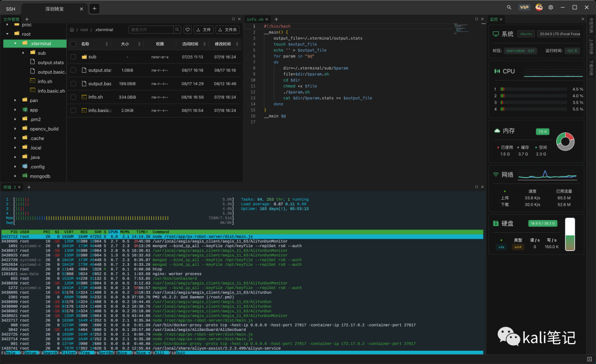Click the user avatar icon
596x364 pixels.
(539, 8)
